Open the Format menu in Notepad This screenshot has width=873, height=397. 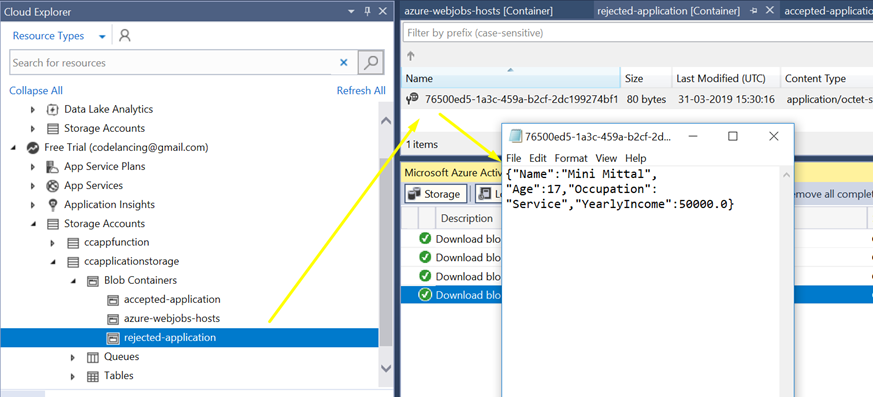(571, 158)
